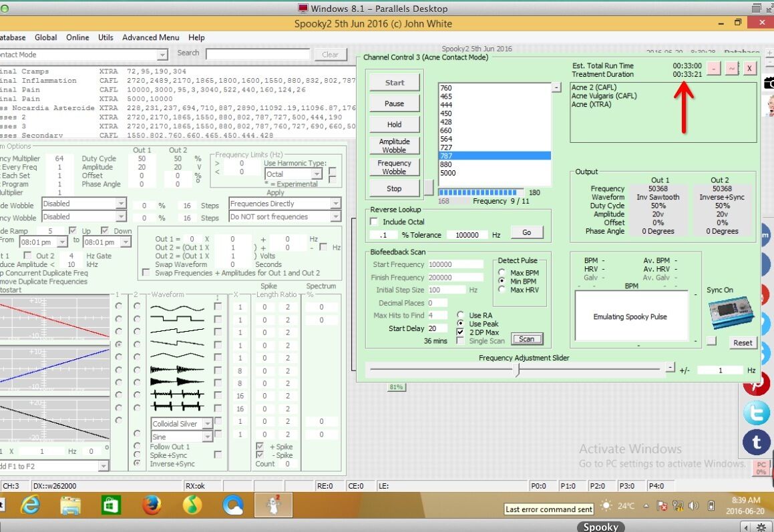
Task: Select the damped sinusoidal waveform icon
Action: tap(177, 370)
